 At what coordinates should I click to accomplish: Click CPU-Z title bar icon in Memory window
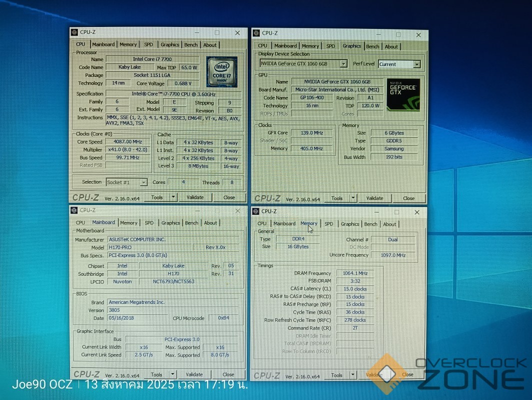pyautogui.click(x=255, y=211)
